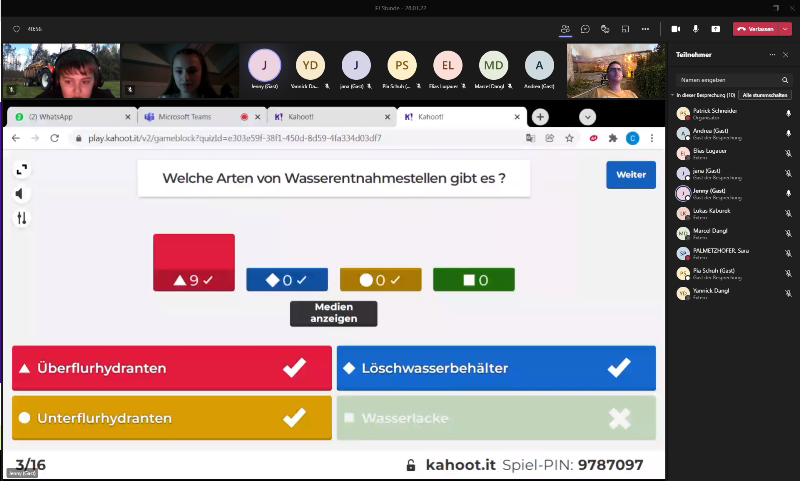Open more options in the Teilnehmer panel
The image size is (800, 481).
(x=771, y=54)
